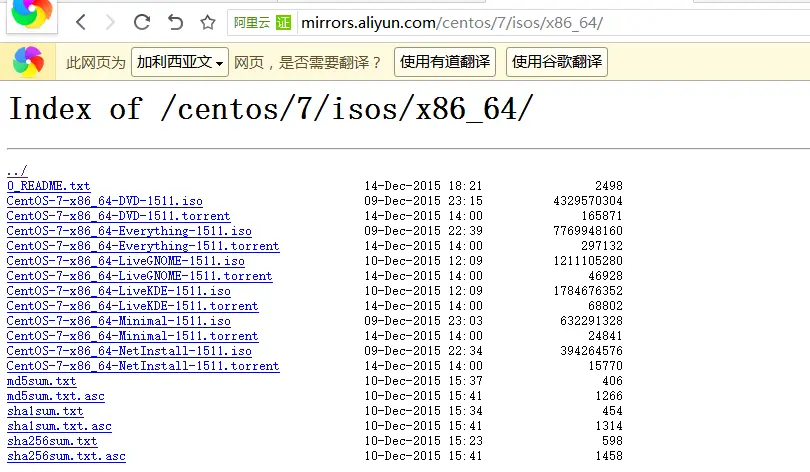Click the green 证 certificate badge

coord(283,23)
